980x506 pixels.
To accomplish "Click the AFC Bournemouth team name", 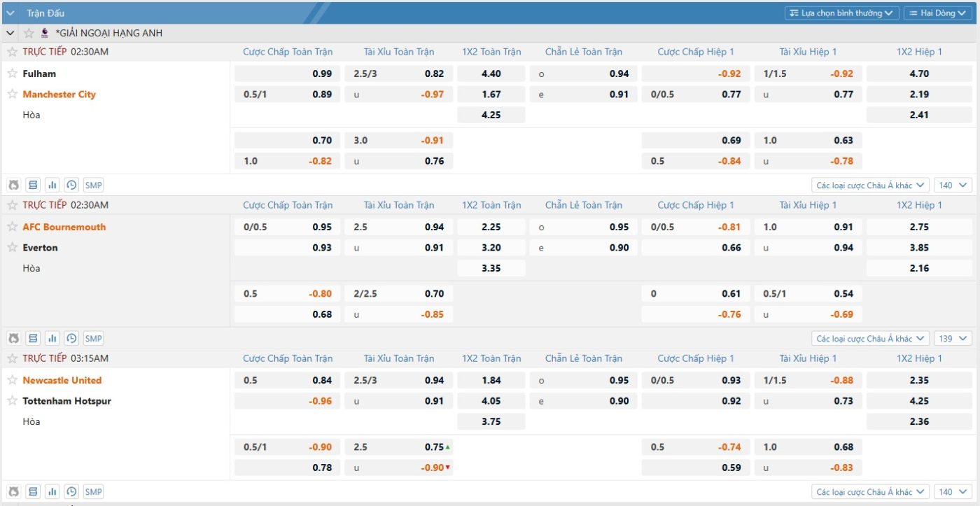I will (x=64, y=227).
